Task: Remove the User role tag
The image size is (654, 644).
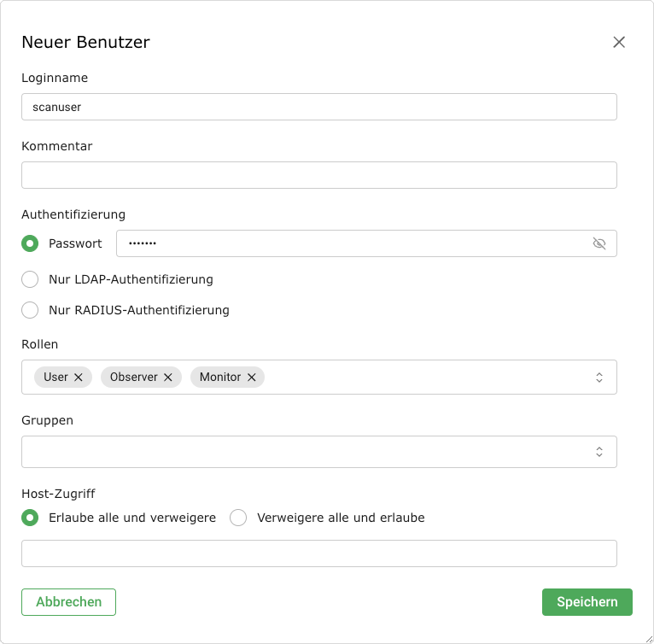Action: click(x=79, y=377)
